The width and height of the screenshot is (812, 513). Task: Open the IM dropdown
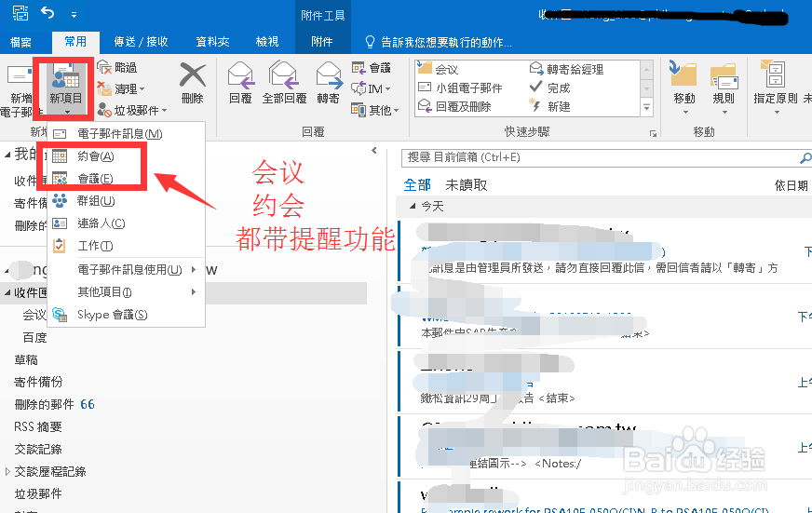coord(371,88)
